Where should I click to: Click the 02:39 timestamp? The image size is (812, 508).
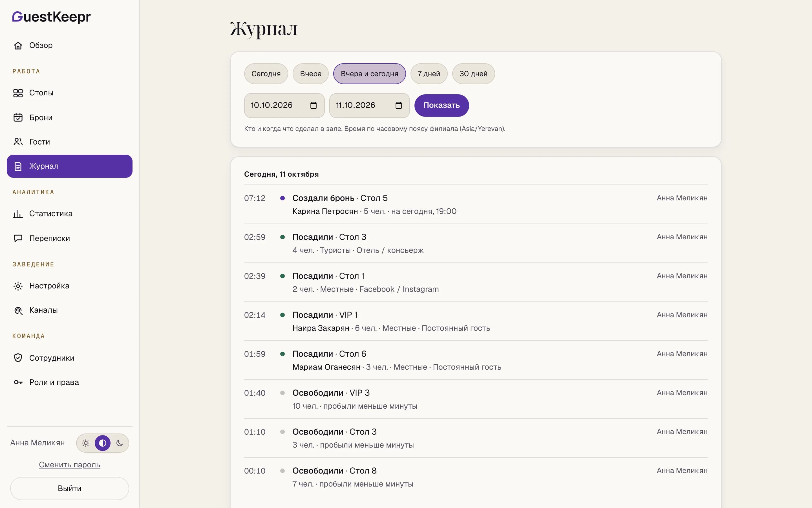coord(255,276)
